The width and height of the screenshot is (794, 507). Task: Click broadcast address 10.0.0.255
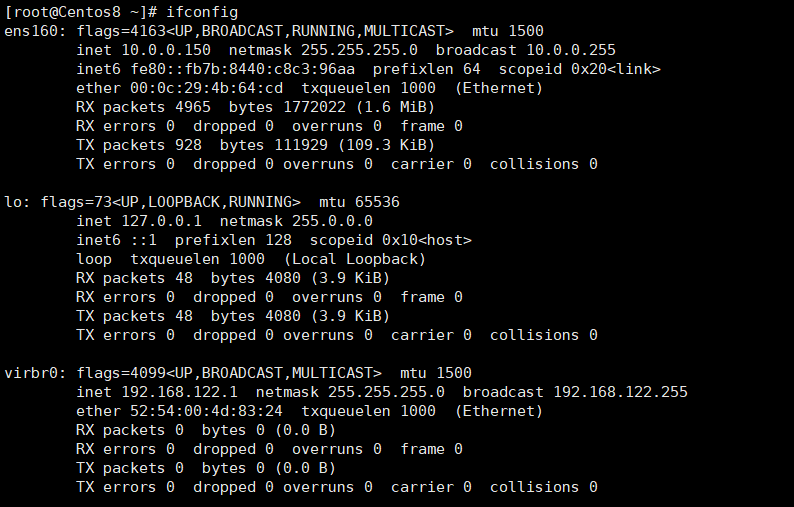[x=571, y=50]
